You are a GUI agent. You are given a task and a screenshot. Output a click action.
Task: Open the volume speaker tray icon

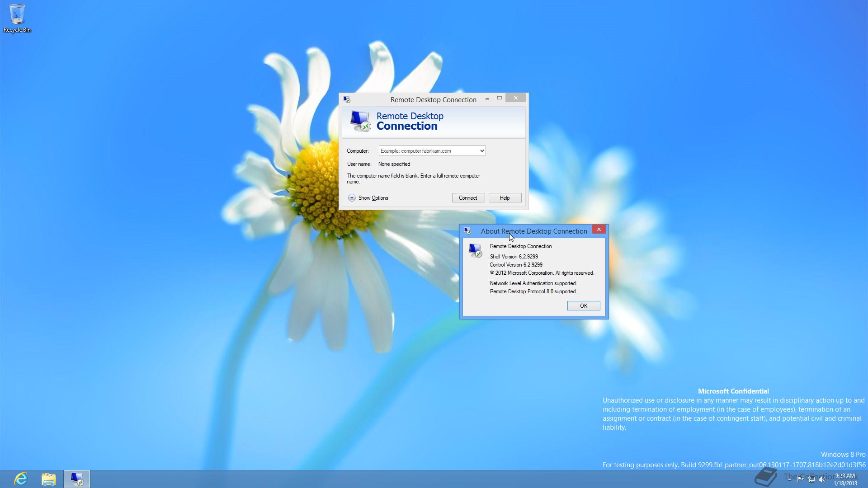(x=822, y=479)
